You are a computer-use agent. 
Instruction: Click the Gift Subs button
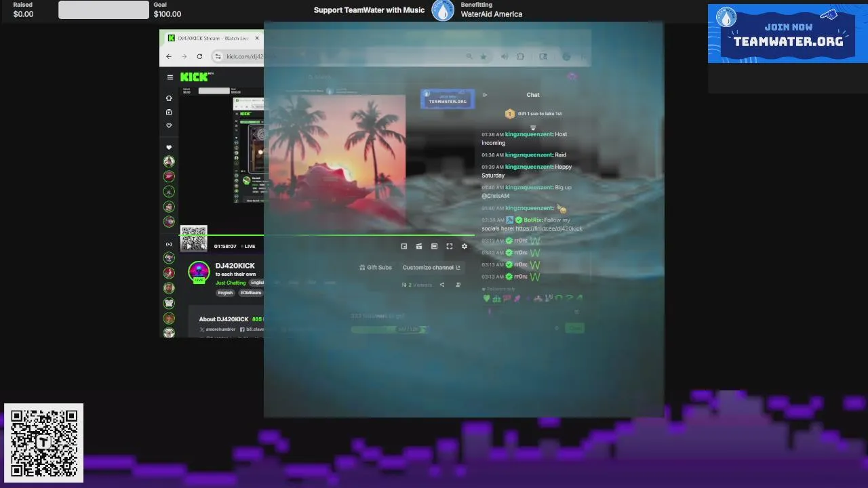pos(376,268)
